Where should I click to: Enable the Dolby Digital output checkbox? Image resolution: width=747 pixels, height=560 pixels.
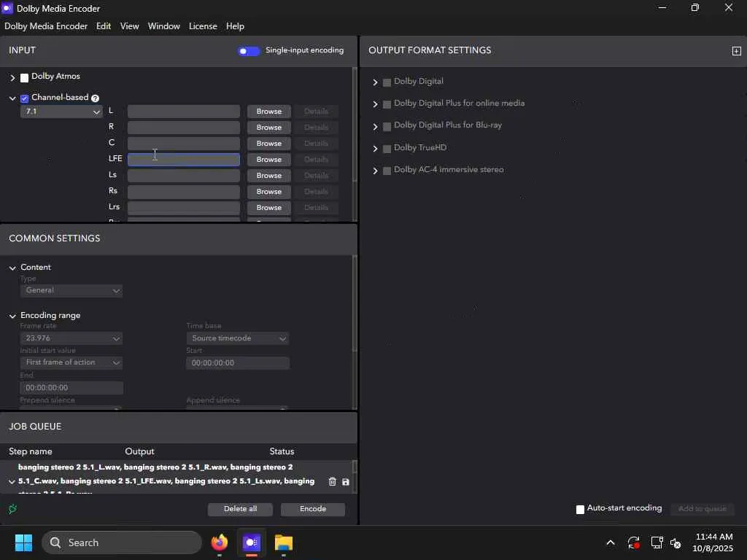click(387, 82)
